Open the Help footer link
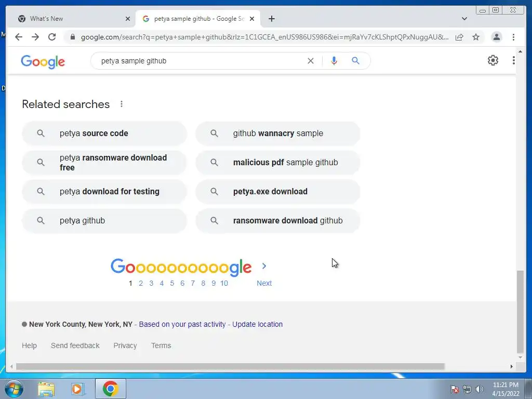Viewport: 532px width, 399px height. (x=29, y=345)
